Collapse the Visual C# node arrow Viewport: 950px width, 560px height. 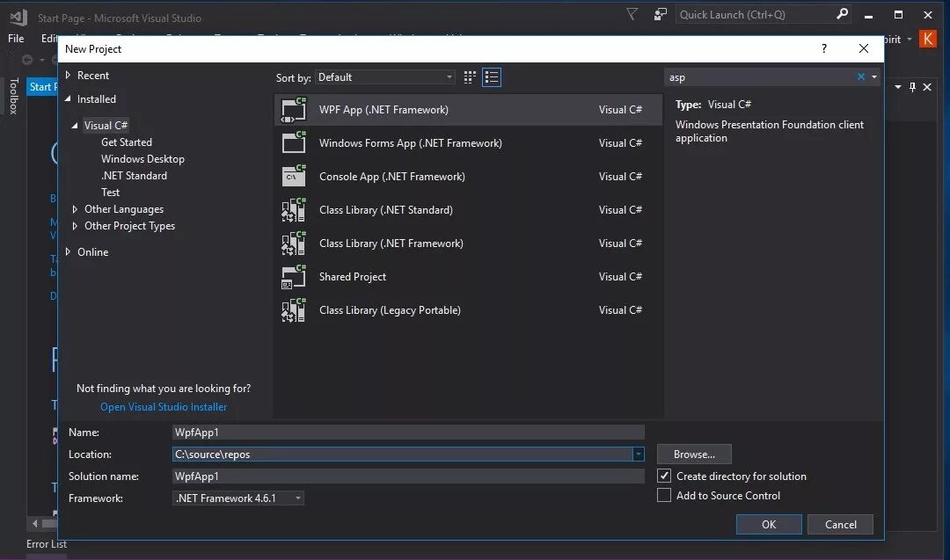tap(75, 126)
